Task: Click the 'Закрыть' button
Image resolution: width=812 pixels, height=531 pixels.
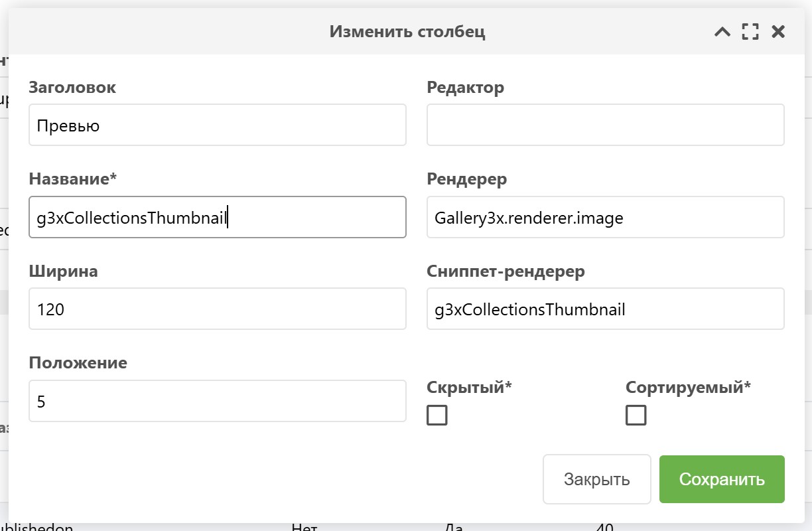Action: [596, 479]
